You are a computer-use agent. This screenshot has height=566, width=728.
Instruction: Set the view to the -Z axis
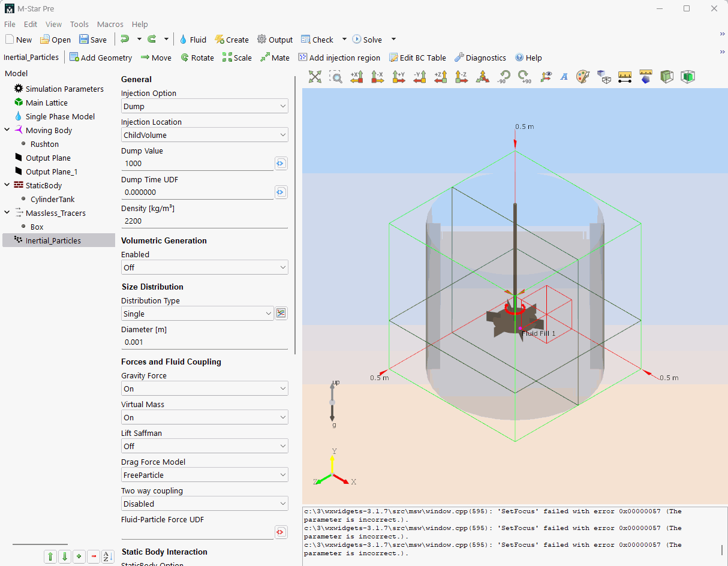(x=461, y=76)
